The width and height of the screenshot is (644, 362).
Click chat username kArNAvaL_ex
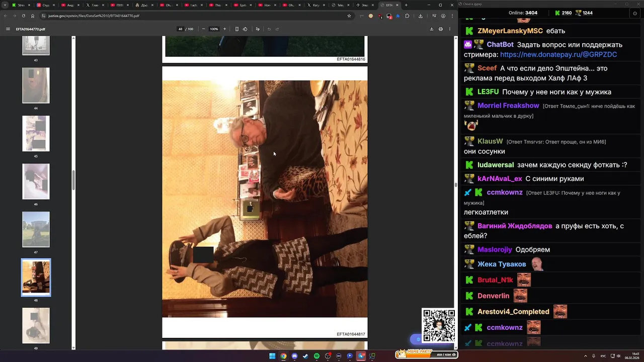pyautogui.click(x=500, y=178)
